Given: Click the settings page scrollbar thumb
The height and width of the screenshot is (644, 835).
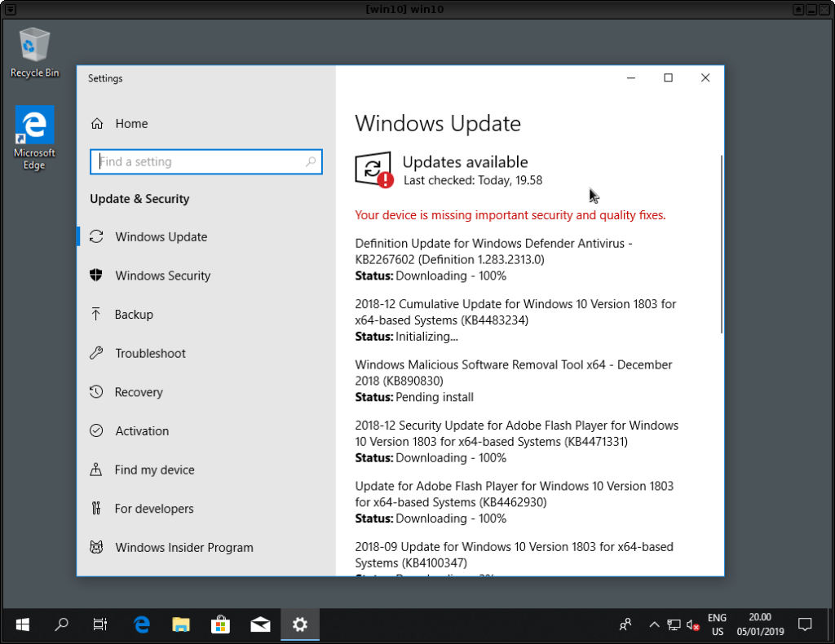Looking at the screenshot, I should point(722,245).
